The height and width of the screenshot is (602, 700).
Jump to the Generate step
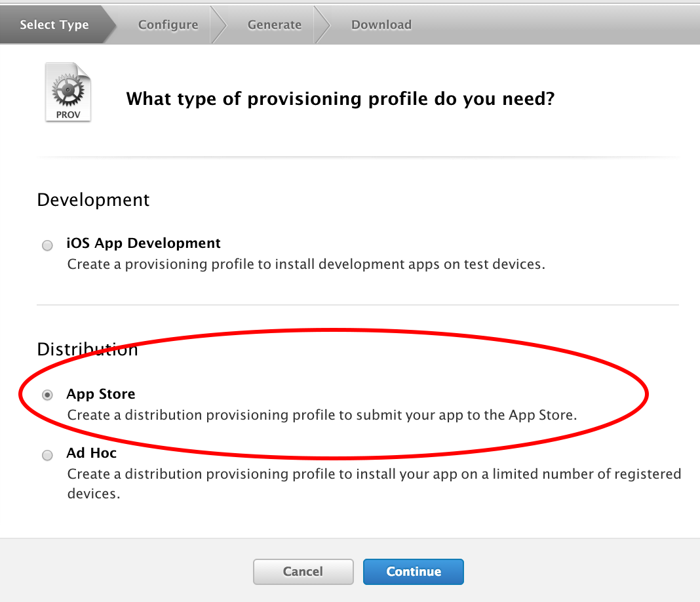(274, 24)
